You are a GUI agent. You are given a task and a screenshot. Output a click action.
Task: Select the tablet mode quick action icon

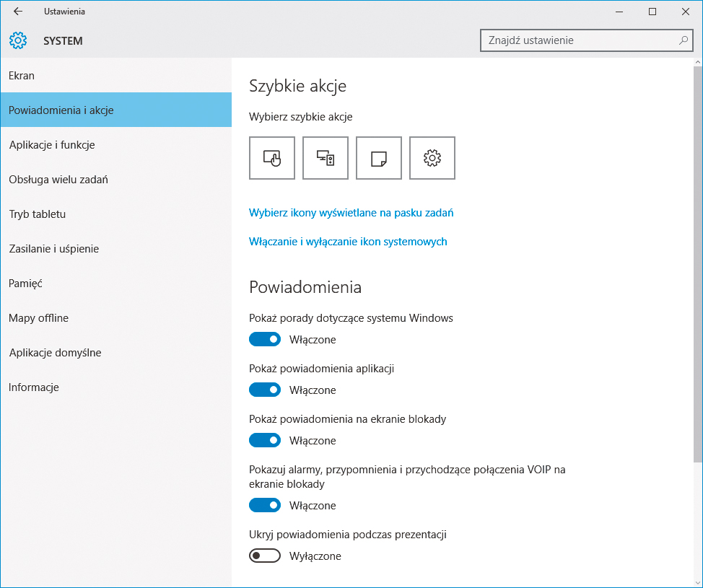click(271, 157)
